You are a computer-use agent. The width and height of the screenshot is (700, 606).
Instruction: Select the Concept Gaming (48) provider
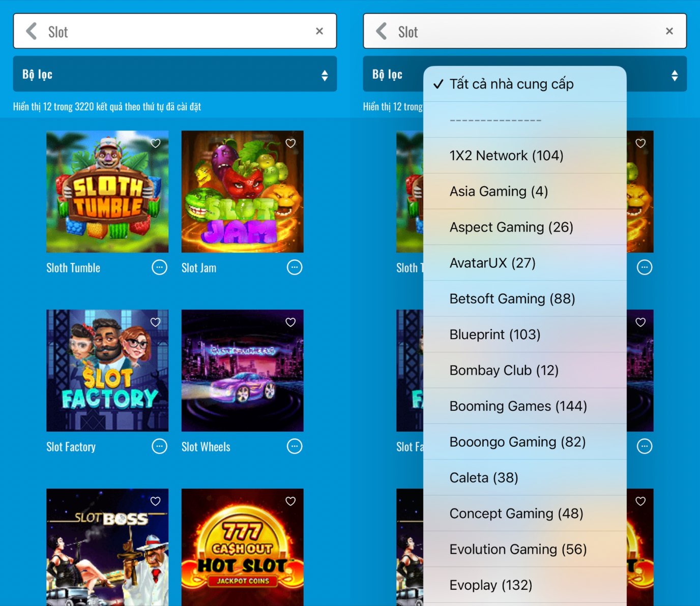tap(525, 513)
